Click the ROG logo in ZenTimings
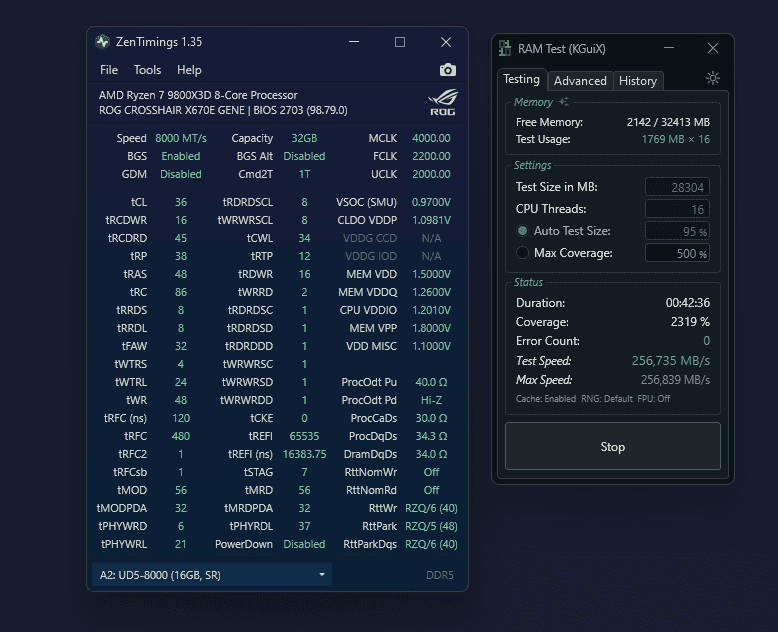Screen dimensions: 778x632 point(442,103)
